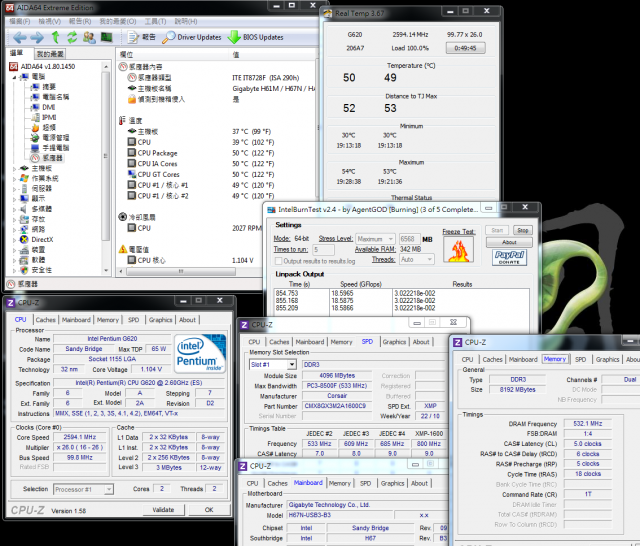
Task: Click the AIDA64 horizontal scrollbar thumb
Action: [x=180, y=271]
